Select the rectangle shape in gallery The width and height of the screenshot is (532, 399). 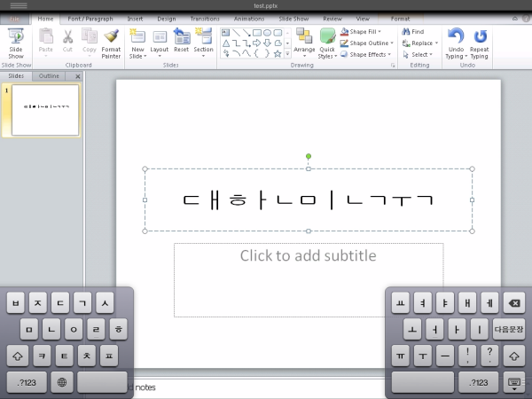coord(257,33)
